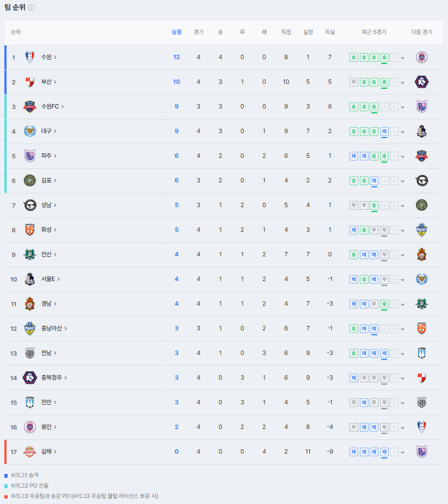Click the info icon beside 팀 순위
The image size is (448, 504).
[31, 7]
